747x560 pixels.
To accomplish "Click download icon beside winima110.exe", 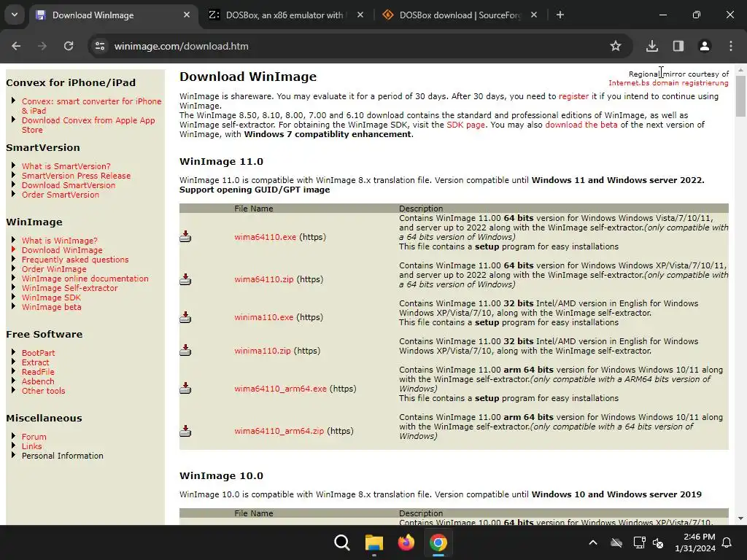I will tap(185, 317).
